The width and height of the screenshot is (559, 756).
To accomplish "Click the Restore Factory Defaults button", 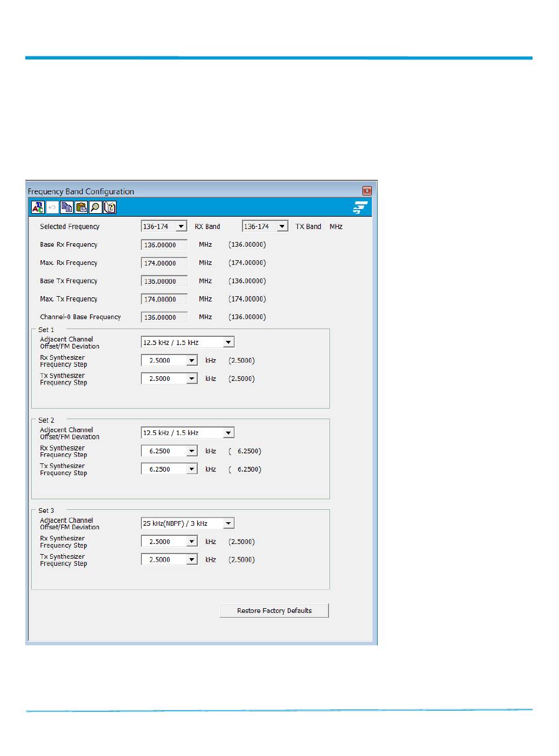I will coord(274,611).
